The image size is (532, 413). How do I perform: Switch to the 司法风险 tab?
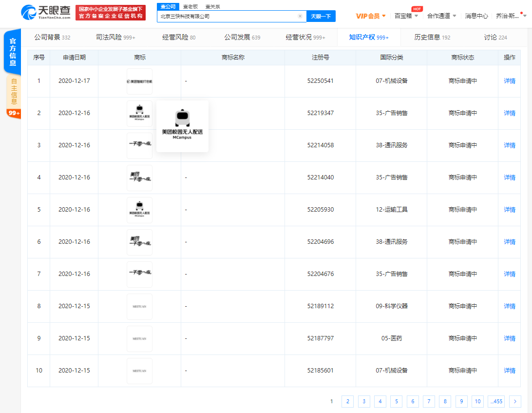click(x=115, y=38)
